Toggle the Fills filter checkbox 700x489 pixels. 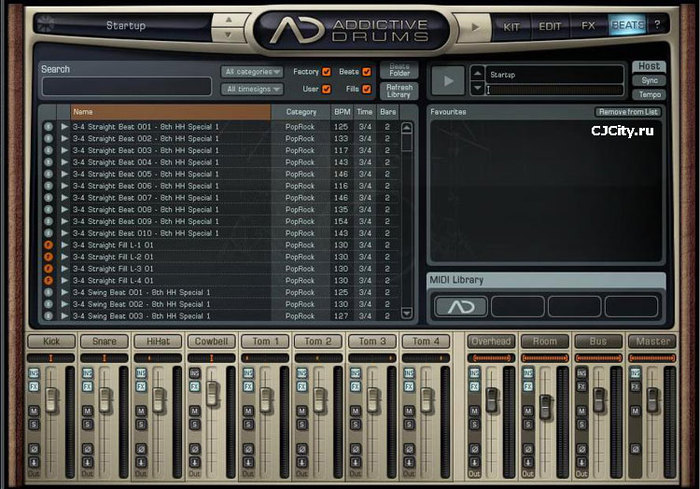pyautogui.click(x=367, y=89)
